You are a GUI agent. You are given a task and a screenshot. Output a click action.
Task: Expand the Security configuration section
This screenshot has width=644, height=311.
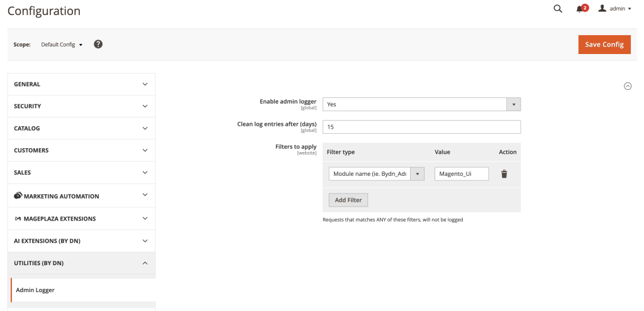81,106
